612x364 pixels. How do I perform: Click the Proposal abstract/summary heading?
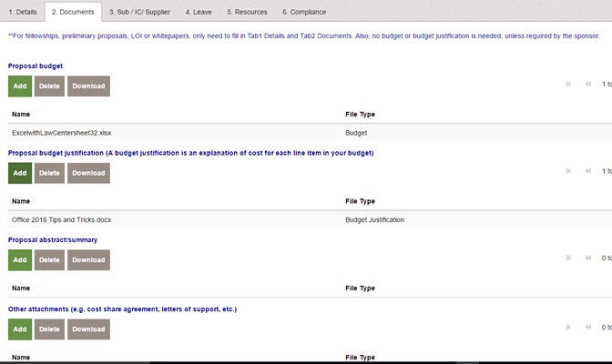(53, 240)
